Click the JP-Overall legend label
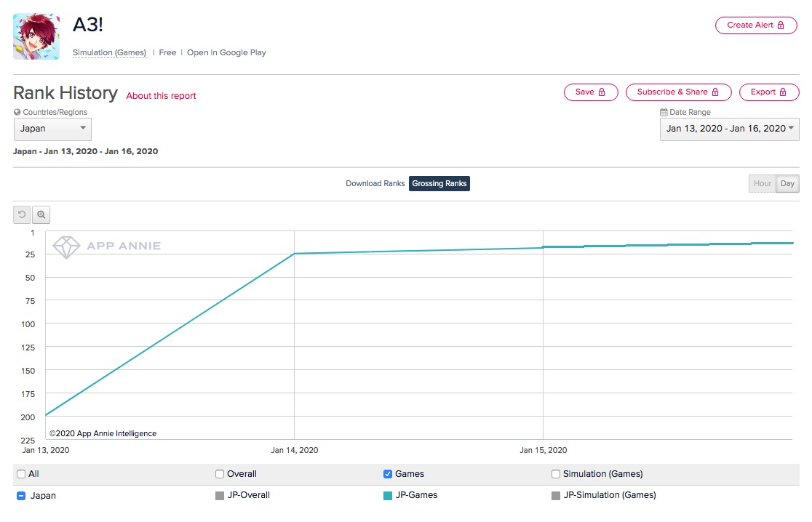This screenshot has height=522, width=812. click(x=249, y=495)
